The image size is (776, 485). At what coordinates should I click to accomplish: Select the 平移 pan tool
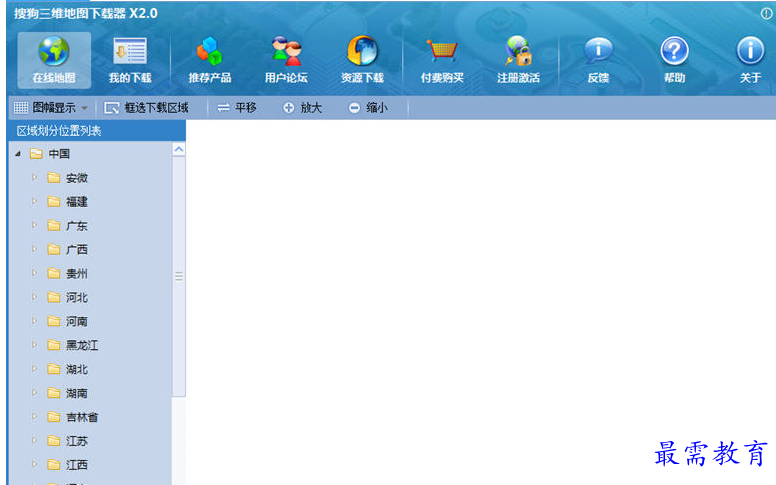[237, 107]
